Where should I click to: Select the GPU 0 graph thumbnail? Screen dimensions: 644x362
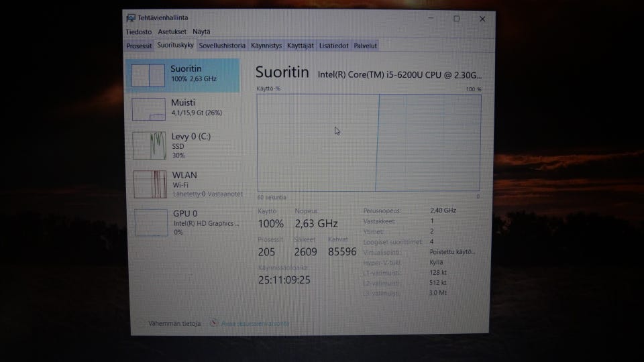(x=151, y=223)
